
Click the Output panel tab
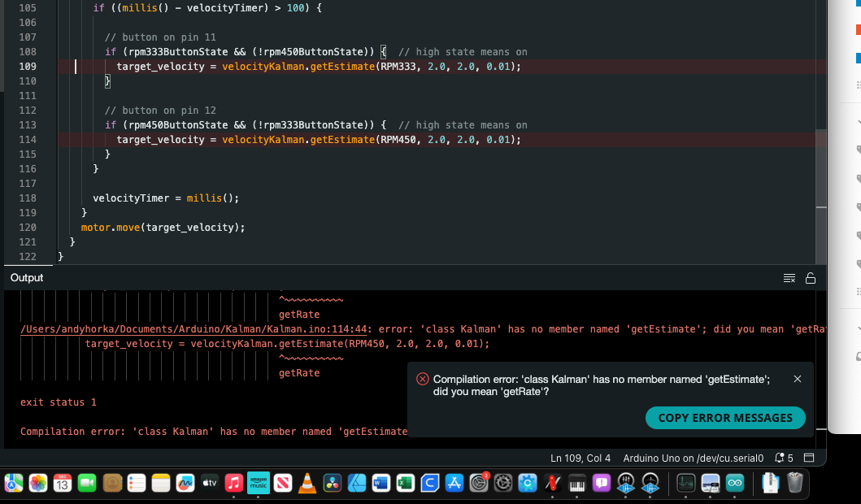(27, 278)
